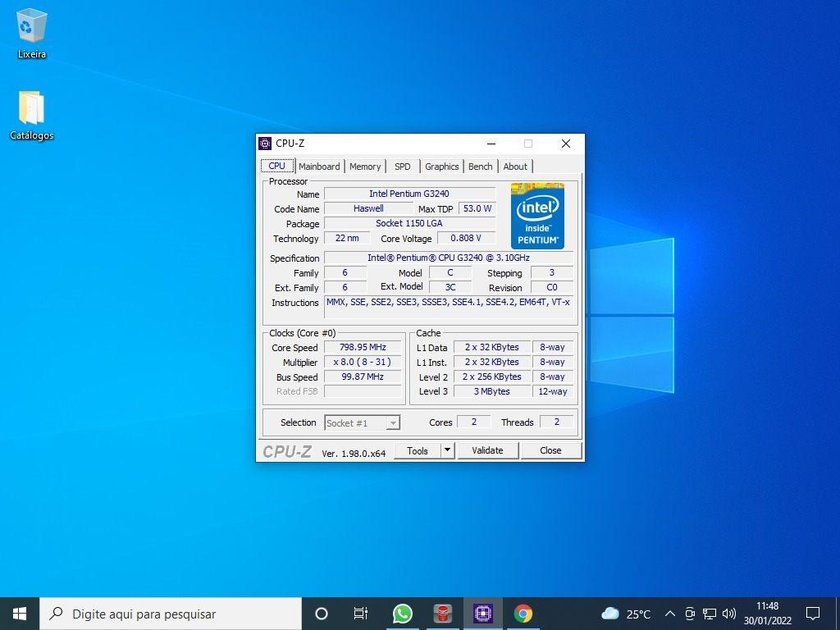
Task: Click the Ext. Model value '3C'
Action: pos(450,288)
